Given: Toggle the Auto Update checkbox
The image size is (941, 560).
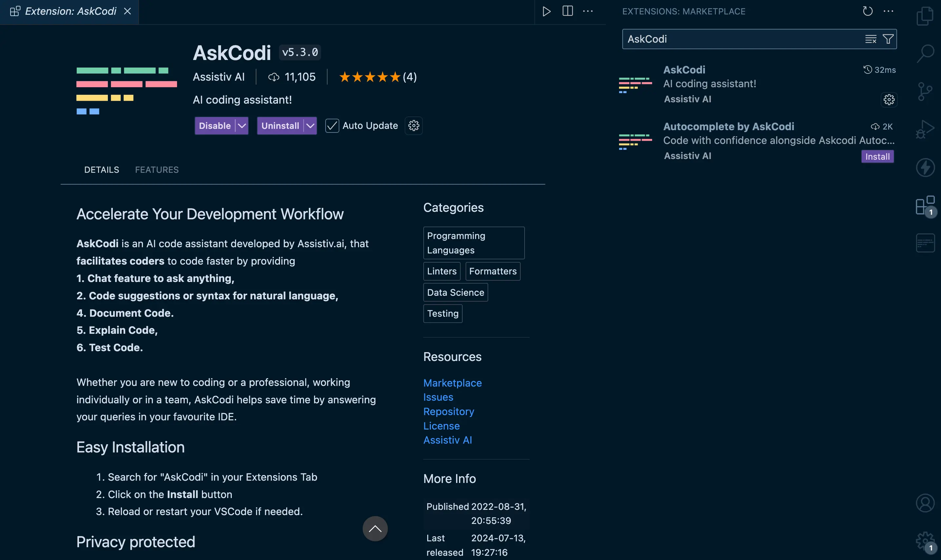Looking at the screenshot, I should click(332, 126).
